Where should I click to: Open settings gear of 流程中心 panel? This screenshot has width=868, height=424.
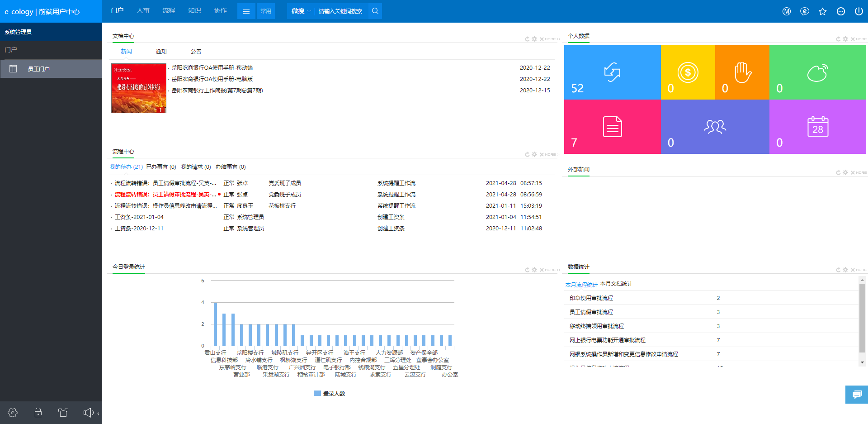(x=534, y=154)
